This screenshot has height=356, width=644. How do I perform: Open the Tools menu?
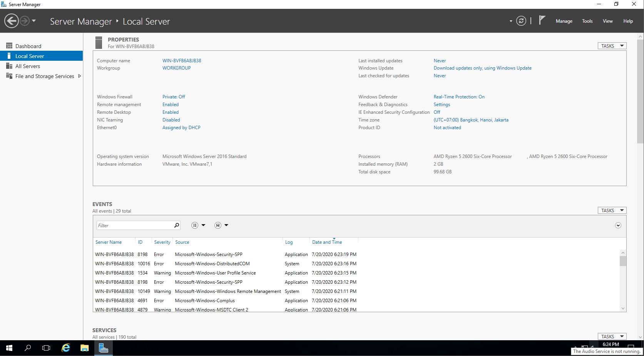[x=587, y=21]
